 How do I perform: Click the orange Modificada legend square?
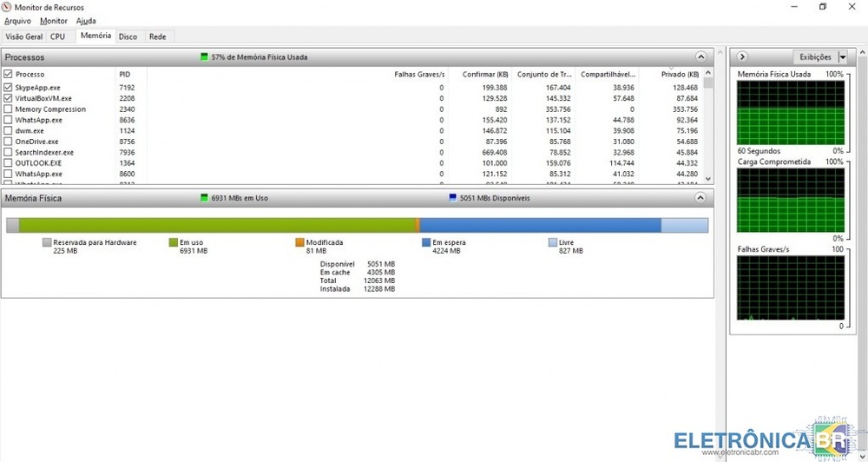click(x=299, y=243)
